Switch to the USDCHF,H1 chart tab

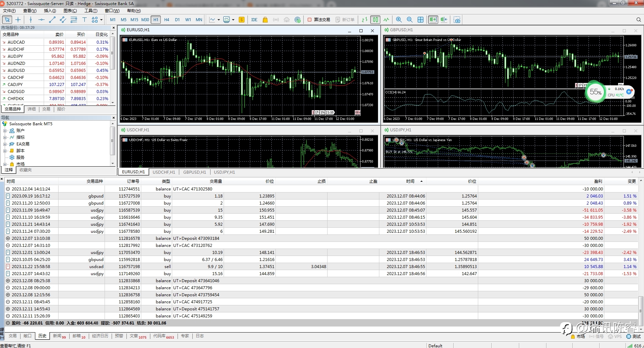[164, 172]
